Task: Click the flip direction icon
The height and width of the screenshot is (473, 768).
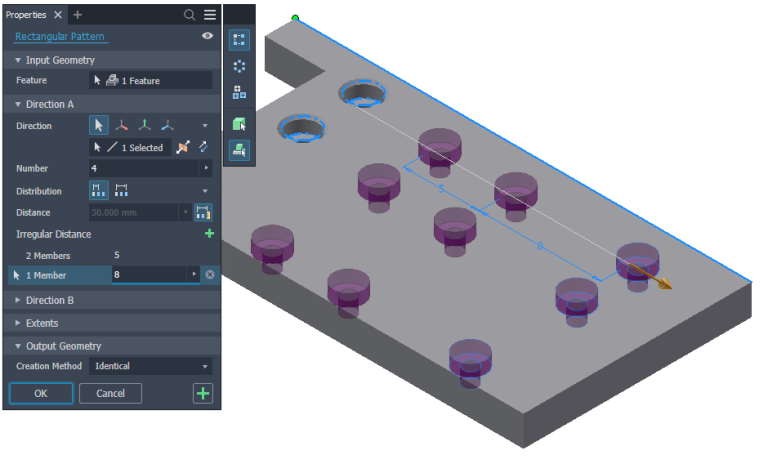Action: pos(204,147)
